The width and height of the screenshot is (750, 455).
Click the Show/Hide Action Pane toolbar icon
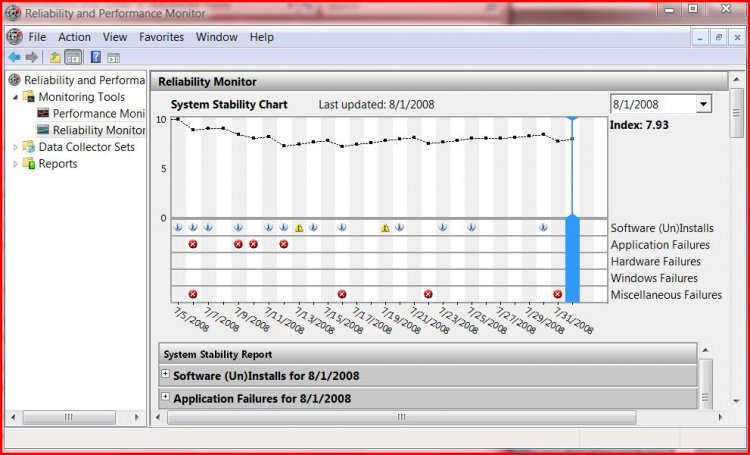pos(113,58)
